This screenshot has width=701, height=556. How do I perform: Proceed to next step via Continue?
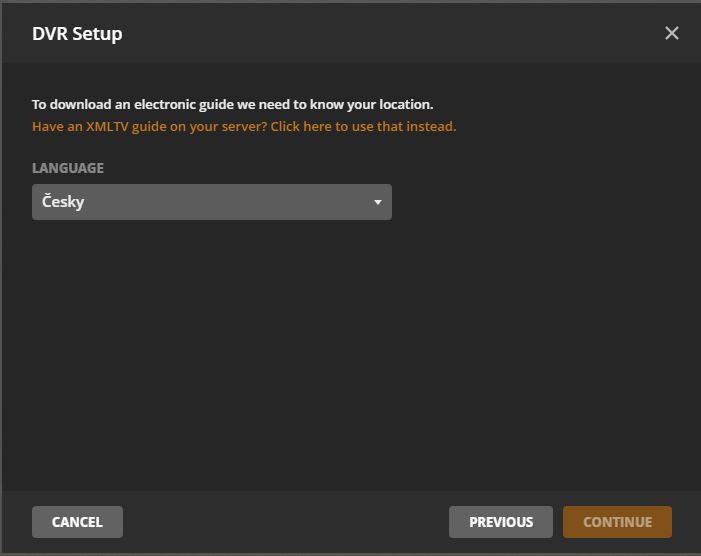click(617, 522)
